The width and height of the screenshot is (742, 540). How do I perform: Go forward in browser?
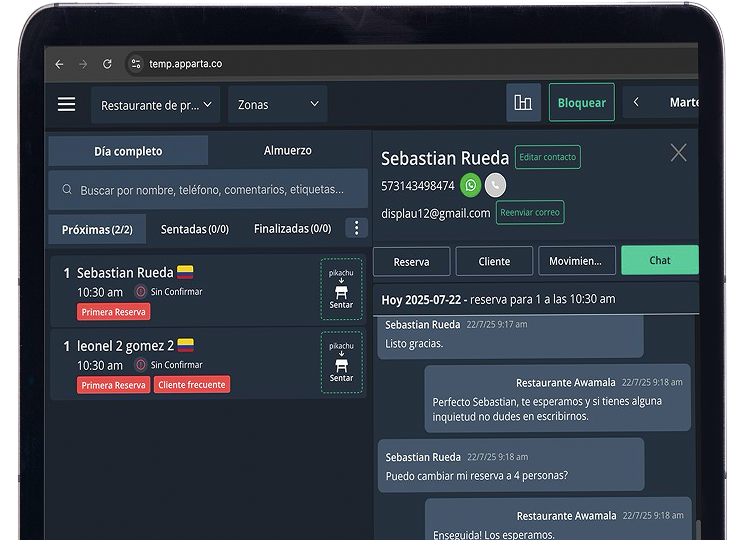(83, 64)
